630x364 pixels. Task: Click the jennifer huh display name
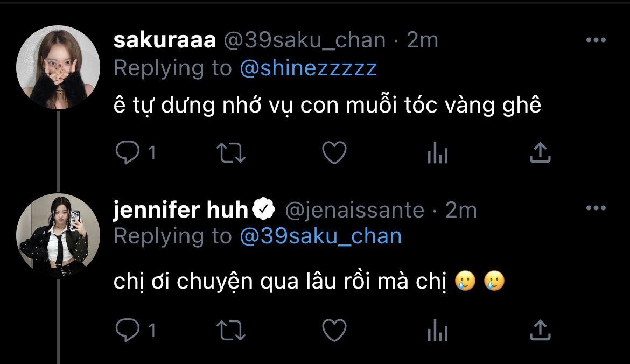[180, 209]
